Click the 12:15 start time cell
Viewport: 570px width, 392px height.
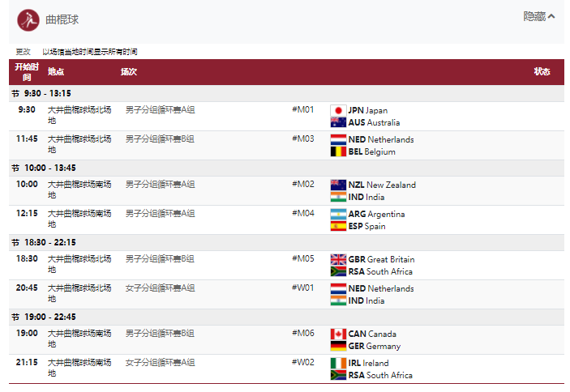pyautogui.click(x=27, y=214)
